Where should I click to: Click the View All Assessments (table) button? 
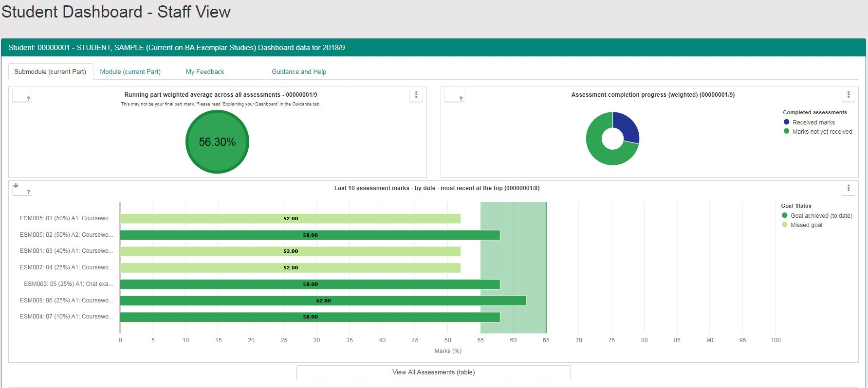(x=433, y=372)
